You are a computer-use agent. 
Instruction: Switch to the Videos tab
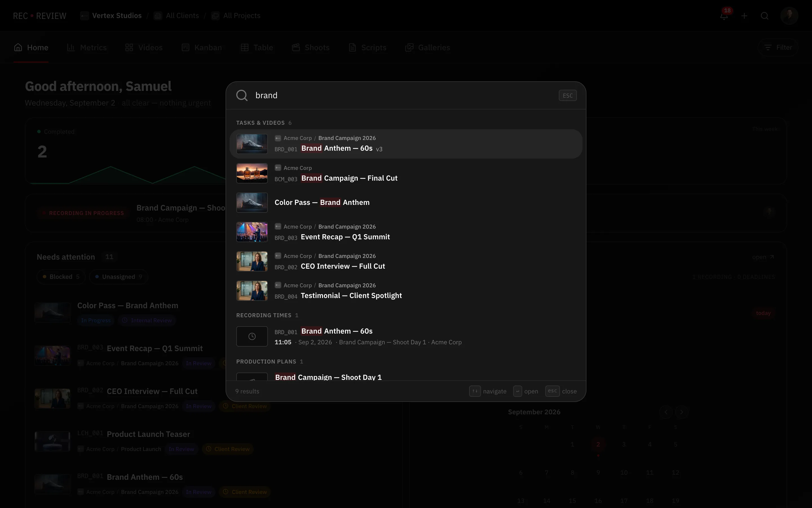pos(144,47)
